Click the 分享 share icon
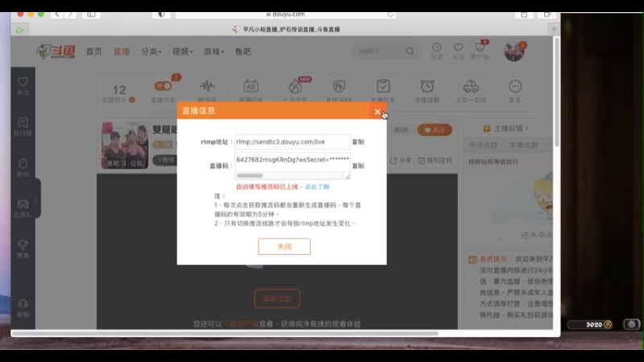Image resolution: width=644 pixels, height=362 pixels. tap(400, 160)
